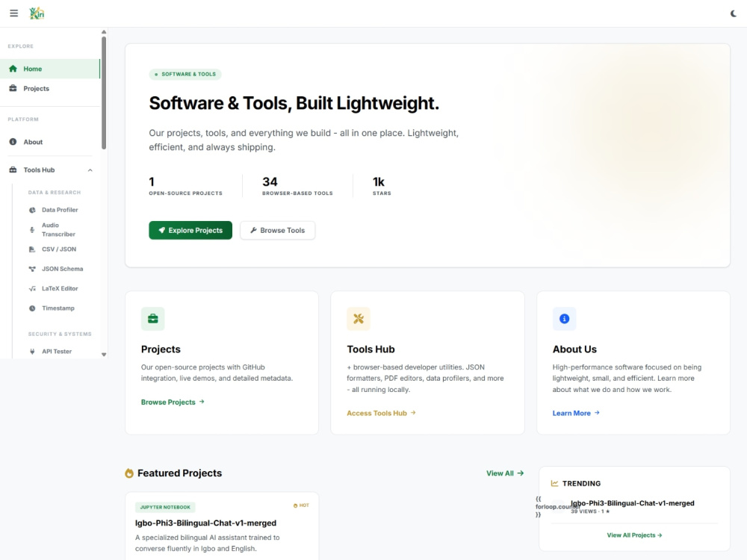Screen dimensions: 747x560
Task: Open LaTeX Editor tool
Action: pos(60,288)
